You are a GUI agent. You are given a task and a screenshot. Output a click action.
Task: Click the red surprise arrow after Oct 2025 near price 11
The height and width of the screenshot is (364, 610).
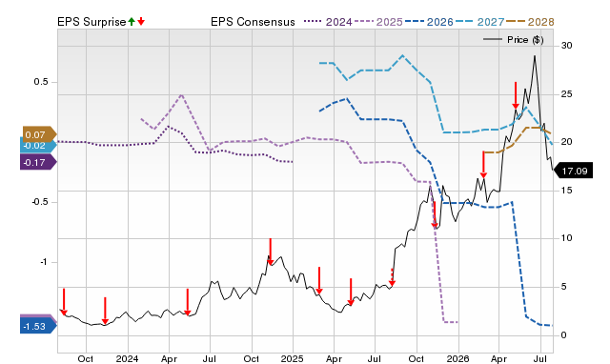(x=435, y=214)
